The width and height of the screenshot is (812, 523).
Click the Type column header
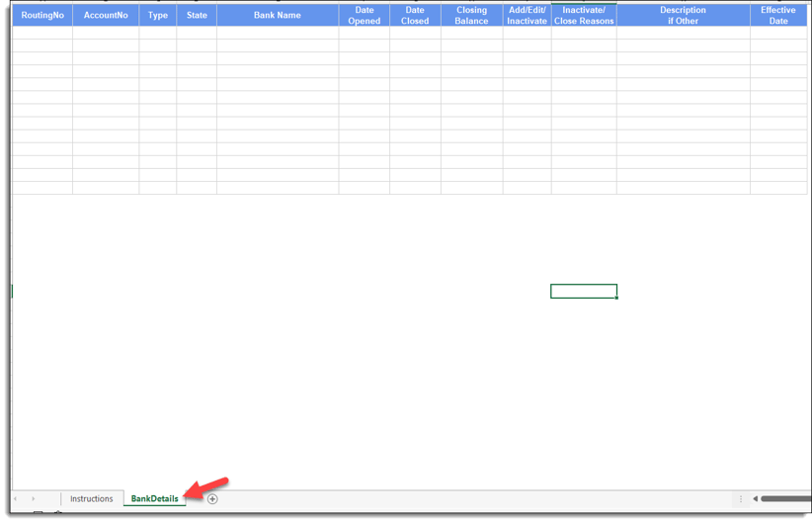(x=158, y=16)
